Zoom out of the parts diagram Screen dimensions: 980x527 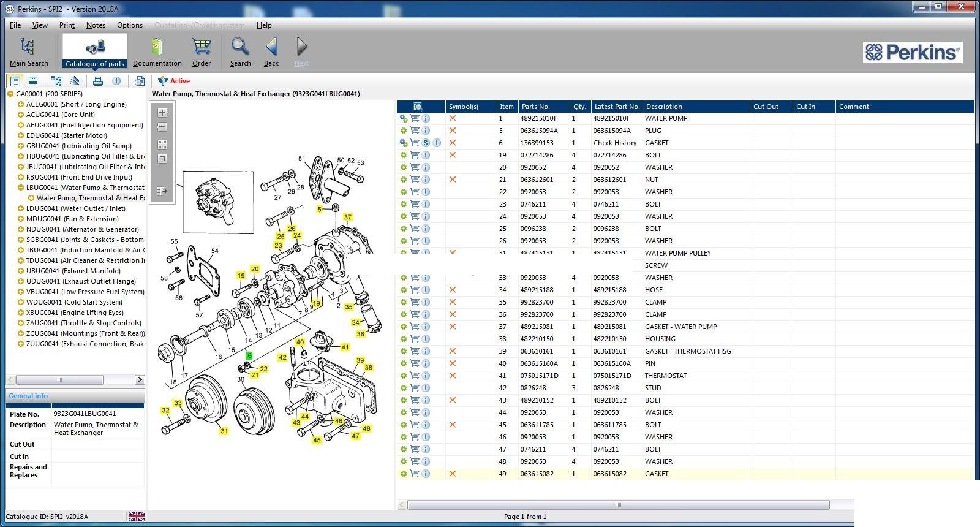pos(162,127)
